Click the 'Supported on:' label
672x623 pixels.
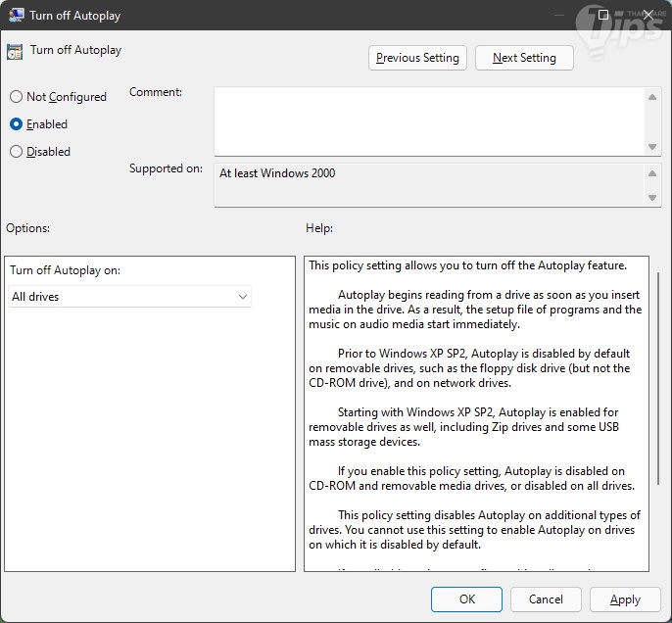166,168
